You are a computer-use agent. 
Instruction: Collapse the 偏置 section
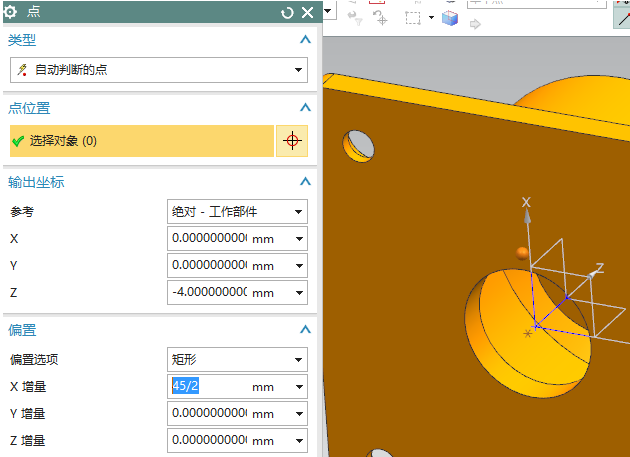[x=305, y=330]
